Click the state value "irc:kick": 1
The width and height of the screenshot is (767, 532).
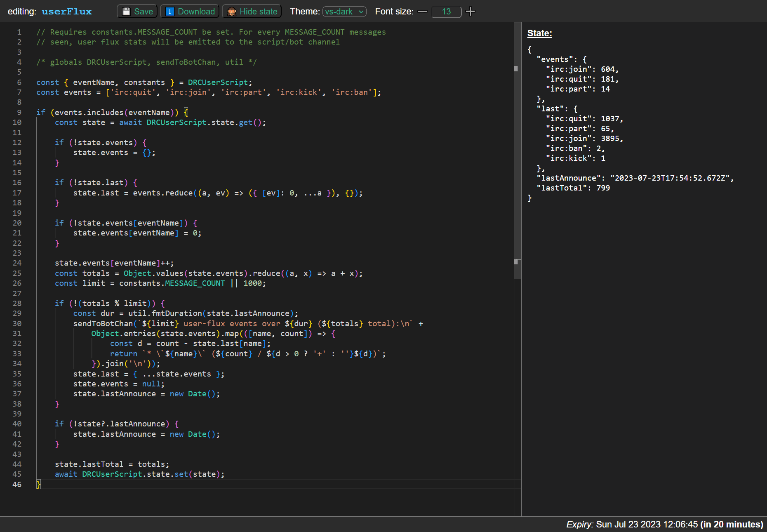coord(576,158)
